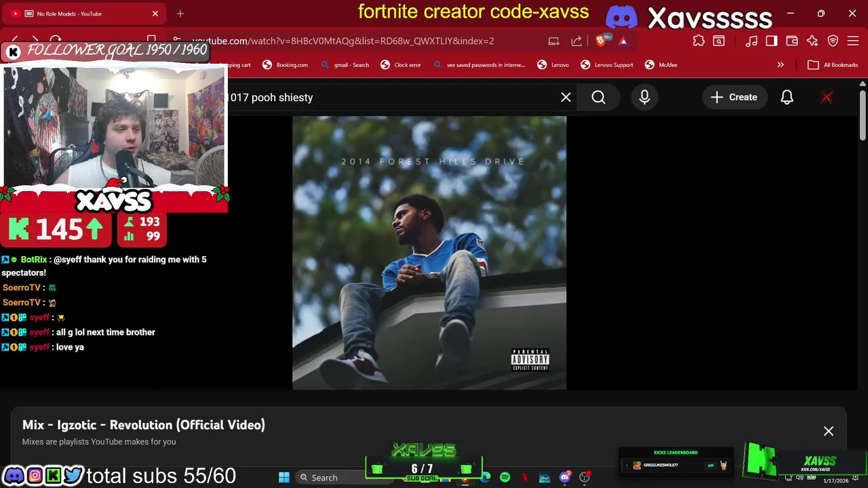This screenshot has width=868, height=488.
Task: Dismiss the Mix playlist panel
Action: point(829,431)
